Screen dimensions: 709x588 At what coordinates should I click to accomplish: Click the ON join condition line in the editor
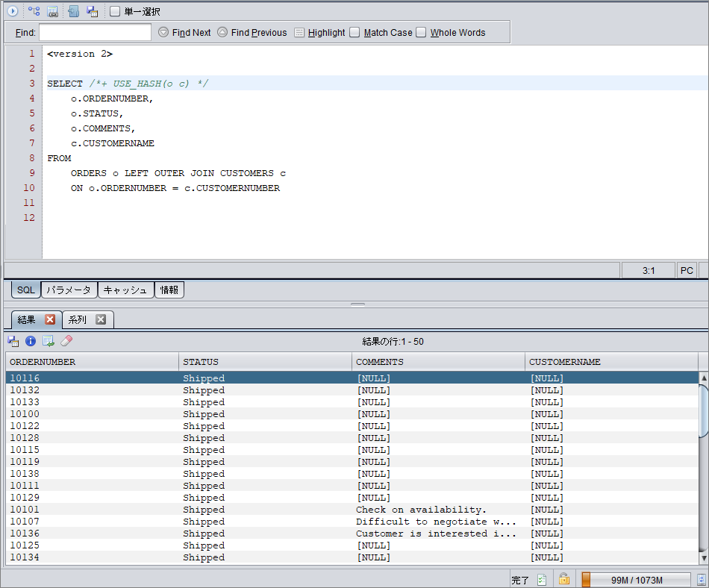175,188
